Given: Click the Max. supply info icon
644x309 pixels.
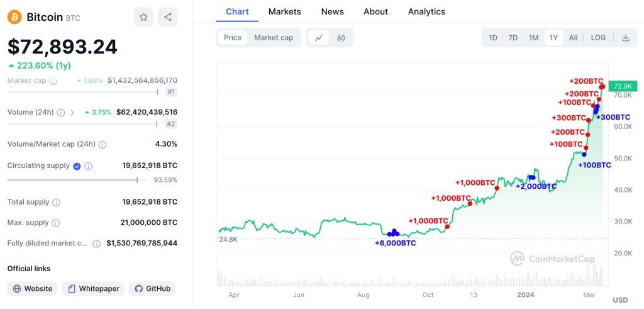Looking at the screenshot, I should point(55,223).
